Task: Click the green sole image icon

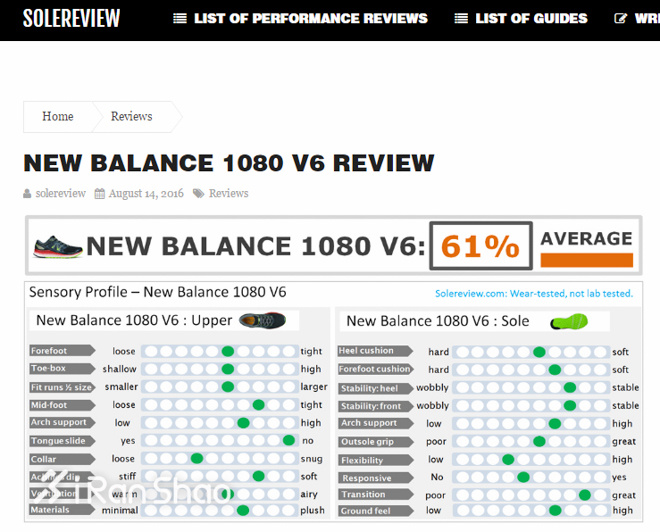Action: (x=567, y=321)
